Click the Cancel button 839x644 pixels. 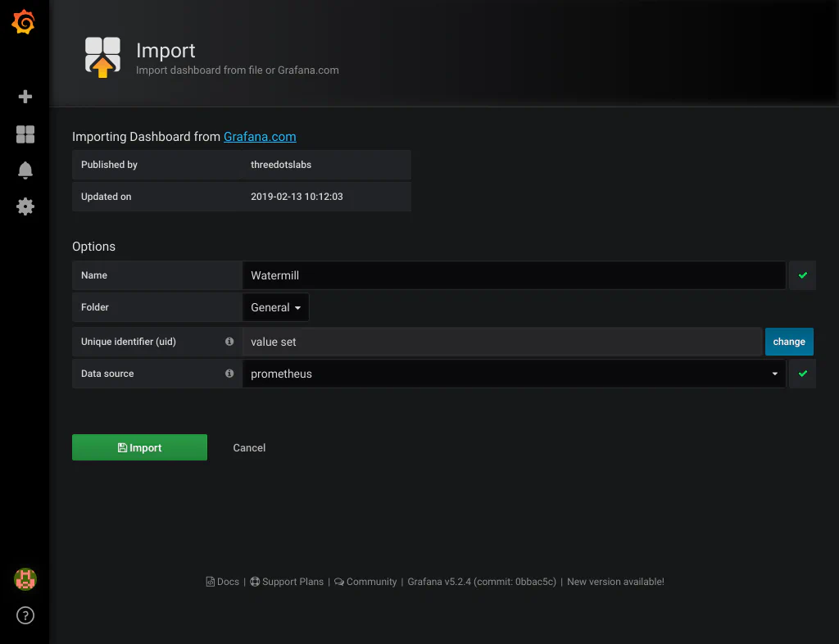click(249, 447)
